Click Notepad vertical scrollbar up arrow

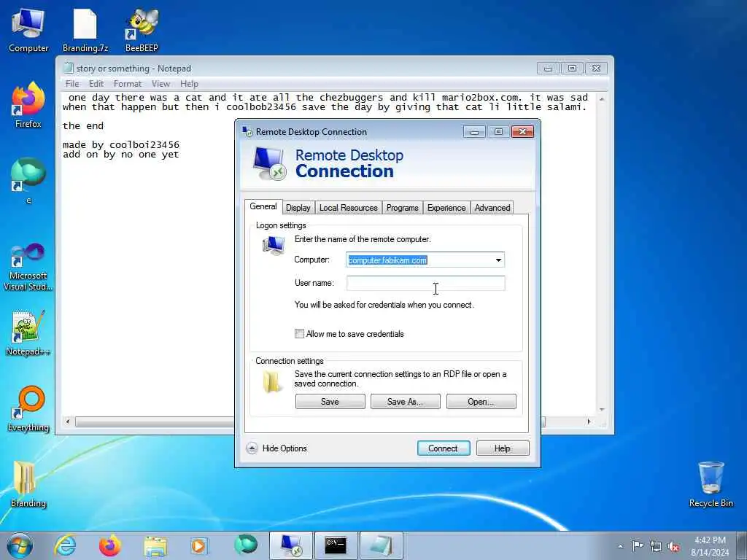pos(602,98)
